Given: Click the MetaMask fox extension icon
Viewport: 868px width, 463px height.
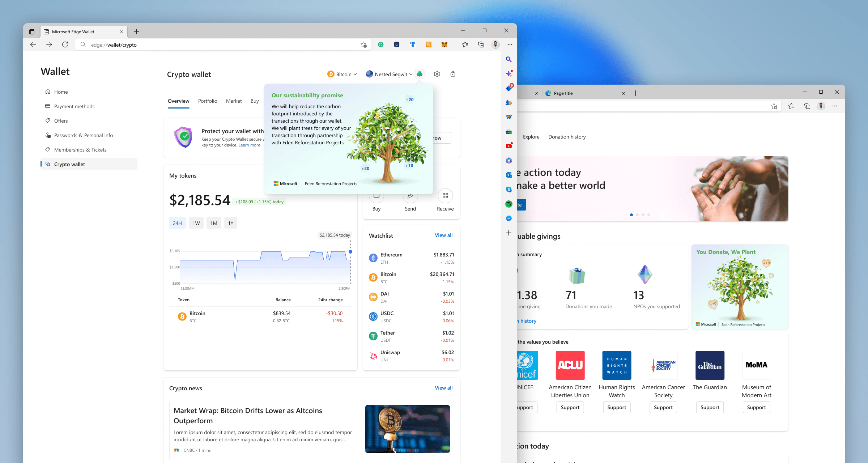Looking at the screenshot, I should (444, 44).
